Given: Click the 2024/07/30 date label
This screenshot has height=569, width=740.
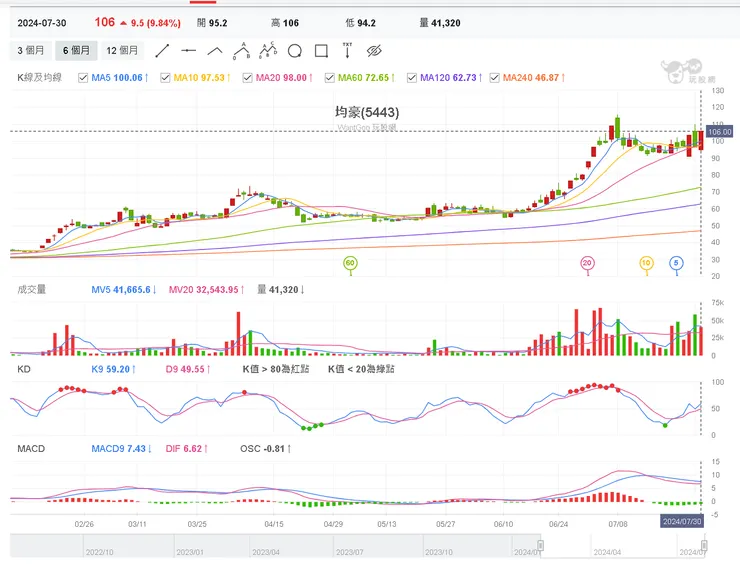Looking at the screenshot, I should pos(681,521).
